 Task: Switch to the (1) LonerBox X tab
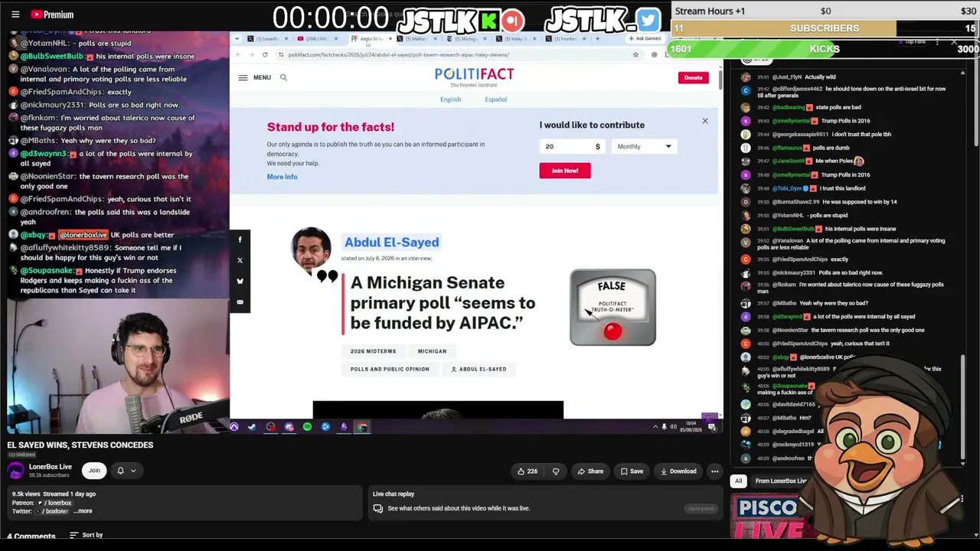[x=267, y=38]
